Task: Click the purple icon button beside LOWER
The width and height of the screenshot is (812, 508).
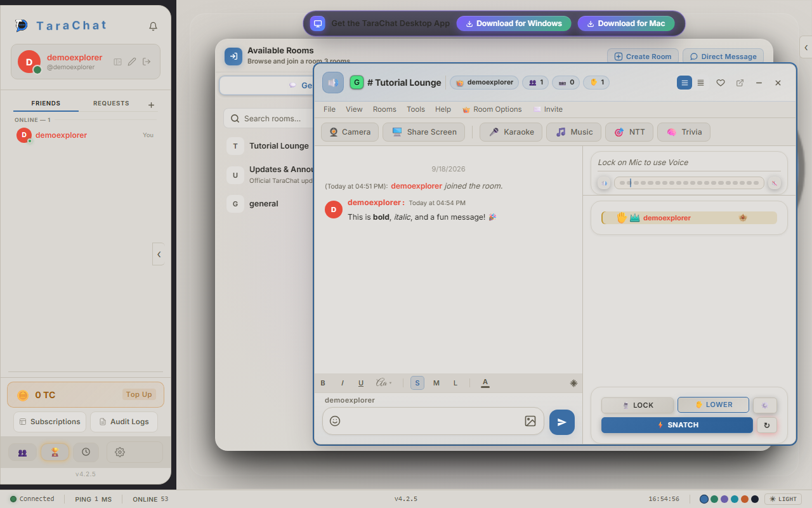Action: 765,405
